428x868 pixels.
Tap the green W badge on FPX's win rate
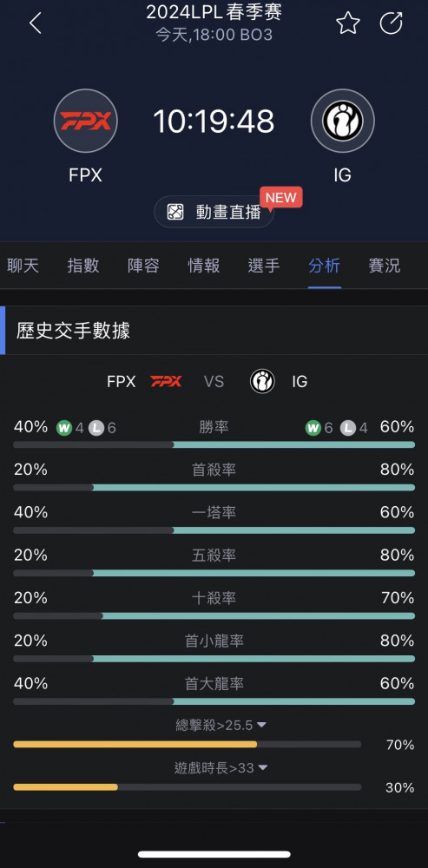(x=64, y=427)
